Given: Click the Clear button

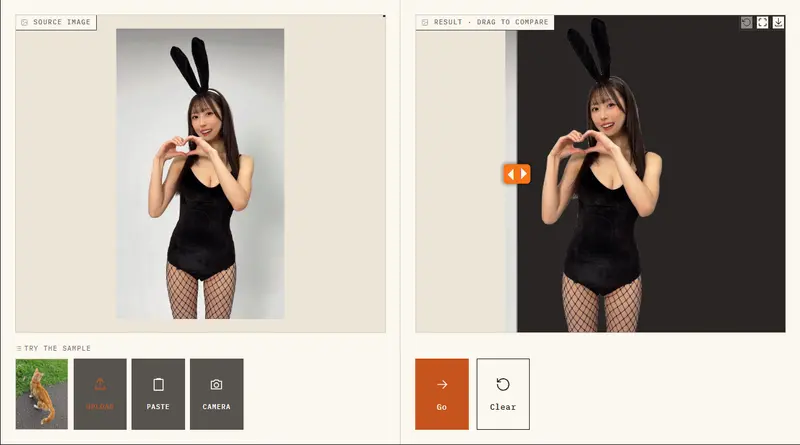Looking at the screenshot, I should click(x=503, y=394).
